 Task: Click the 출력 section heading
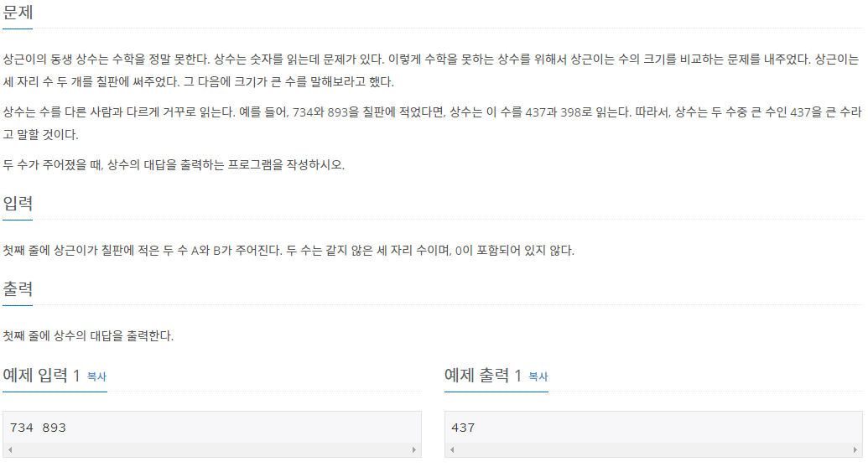click(18, 290)
